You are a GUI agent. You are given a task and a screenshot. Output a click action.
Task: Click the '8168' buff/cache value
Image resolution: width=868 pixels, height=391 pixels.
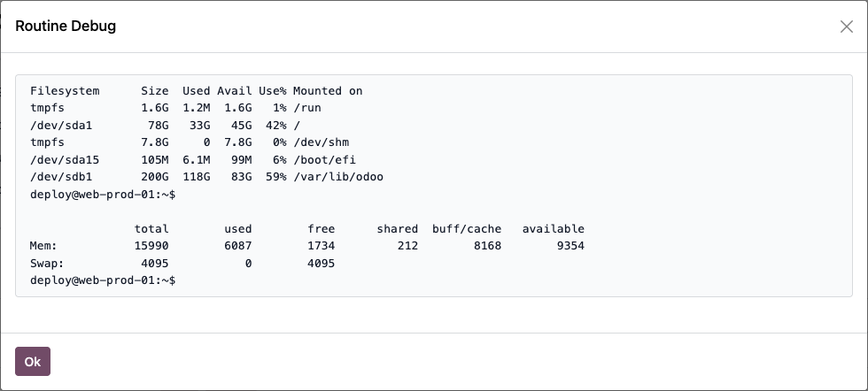pos(488,246)
